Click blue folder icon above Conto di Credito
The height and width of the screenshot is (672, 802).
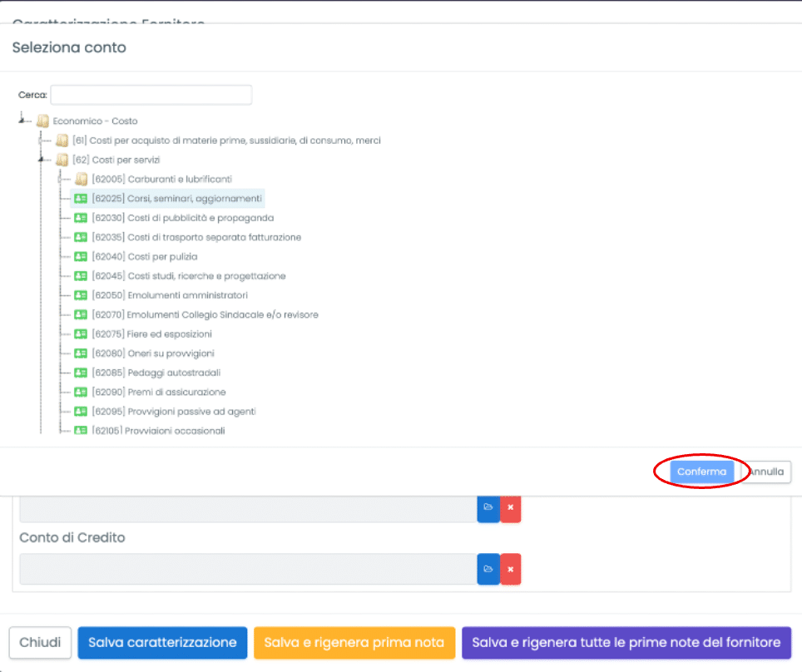coord(488,507)
